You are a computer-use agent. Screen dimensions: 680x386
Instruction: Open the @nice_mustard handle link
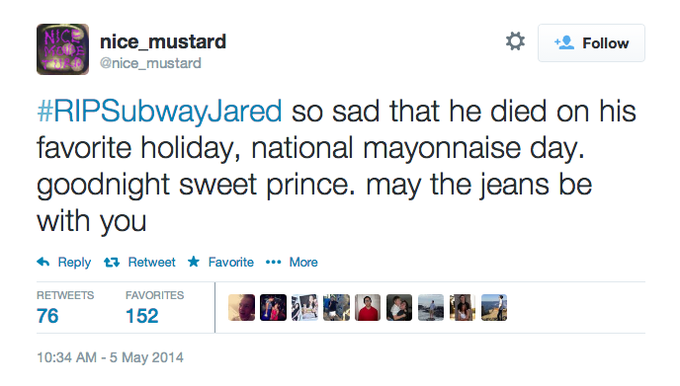tap(150, 63)
